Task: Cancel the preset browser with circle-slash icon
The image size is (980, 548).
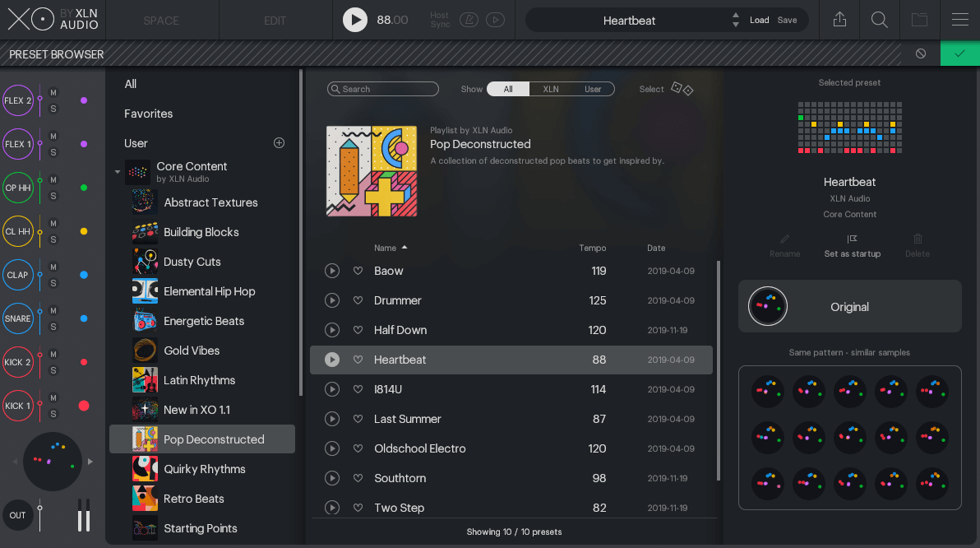Action: [x=921, y=53]
